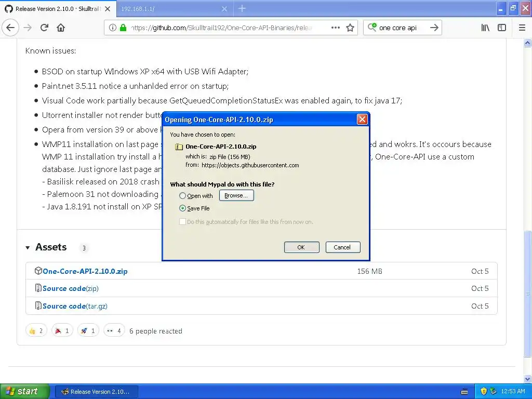Close the 192.168.1.1 tab
Viewport: 532px width, 399px height.
click(224, 9)
